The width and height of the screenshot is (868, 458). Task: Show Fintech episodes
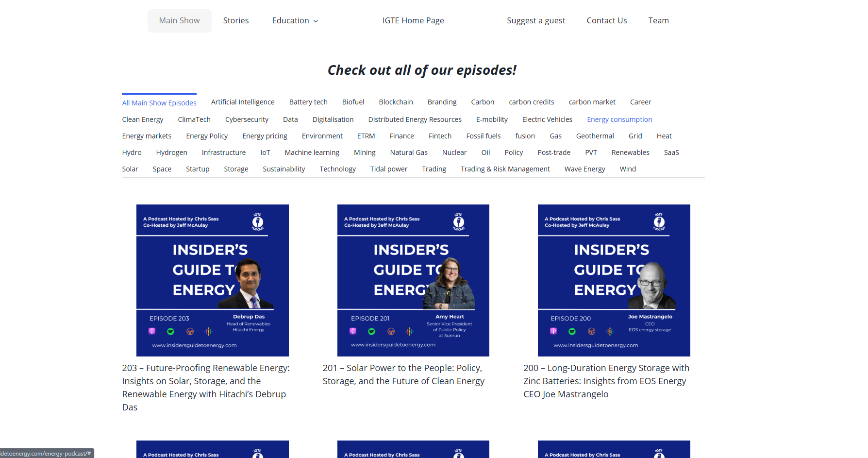click(x=440, y=136)
